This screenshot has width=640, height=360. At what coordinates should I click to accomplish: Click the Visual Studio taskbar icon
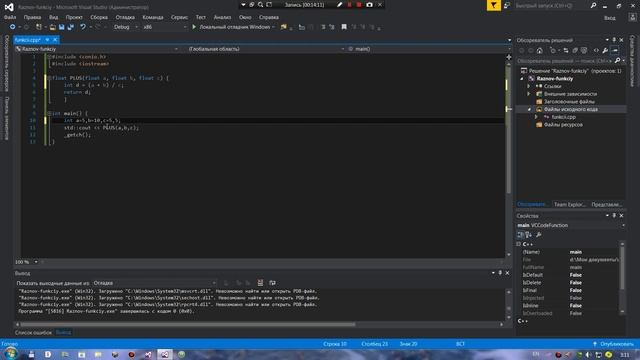click(x=165, y=354)
